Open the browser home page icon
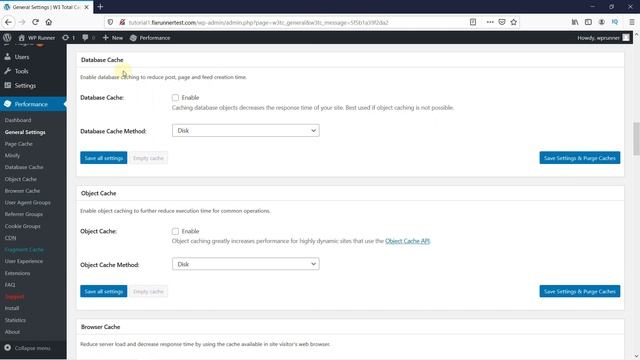This screenshot has width=640, height=360. click(x=49, y=22)
